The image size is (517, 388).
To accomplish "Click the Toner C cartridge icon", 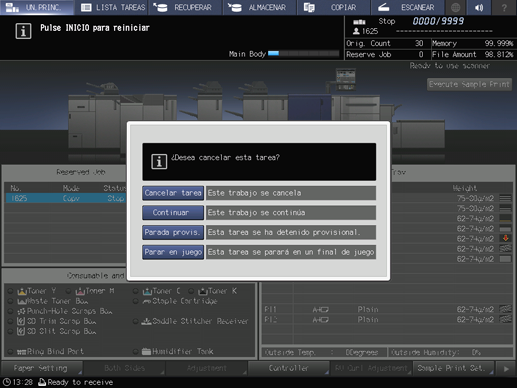I will 147,291.
